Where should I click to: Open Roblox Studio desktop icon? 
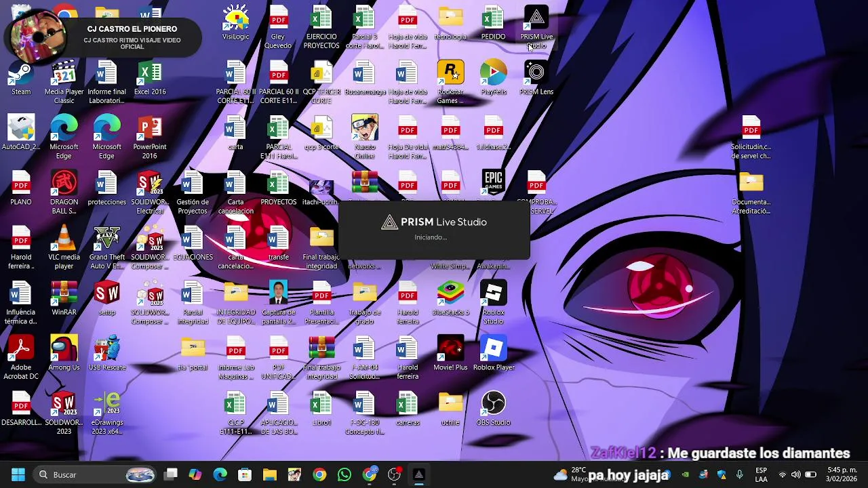tap(494, 302)
